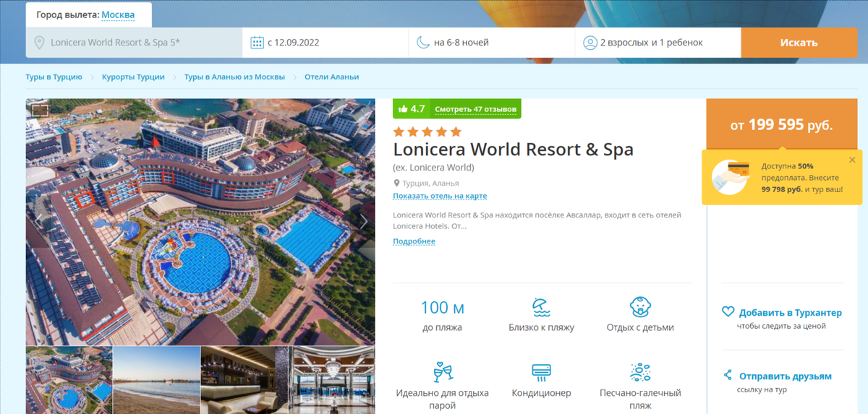Image resolution: width=868 pixels, height=414 pixels.
Task: Click the credit card prepayment icon
Action: pyautogui.click(x=731, y=177)
